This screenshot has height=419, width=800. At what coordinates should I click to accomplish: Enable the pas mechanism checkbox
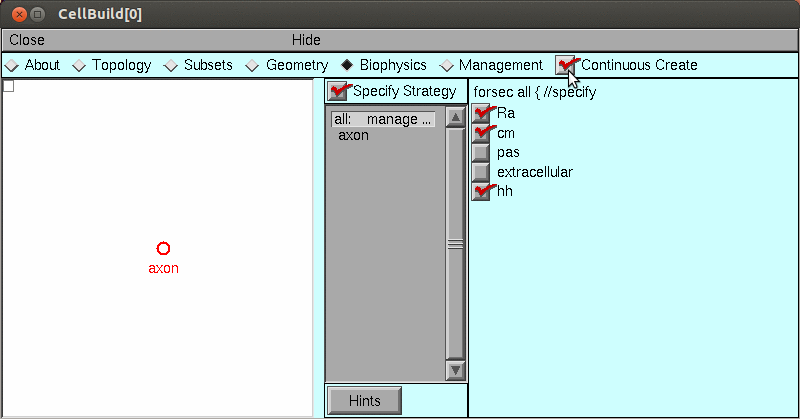coord(482,152)
